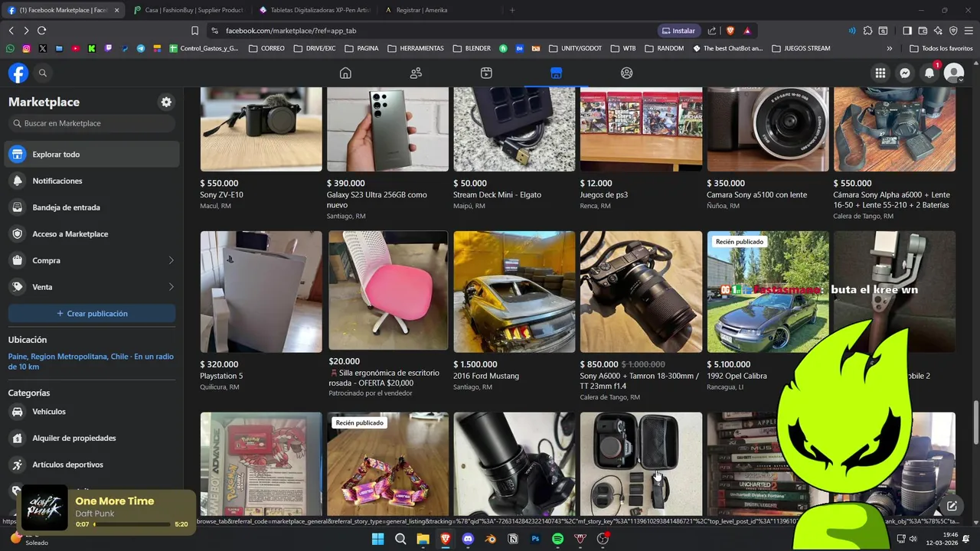Open Todos los favoritos folder
Image resolution: width=980 pixels, height=551 pixels.
[940, 48]
